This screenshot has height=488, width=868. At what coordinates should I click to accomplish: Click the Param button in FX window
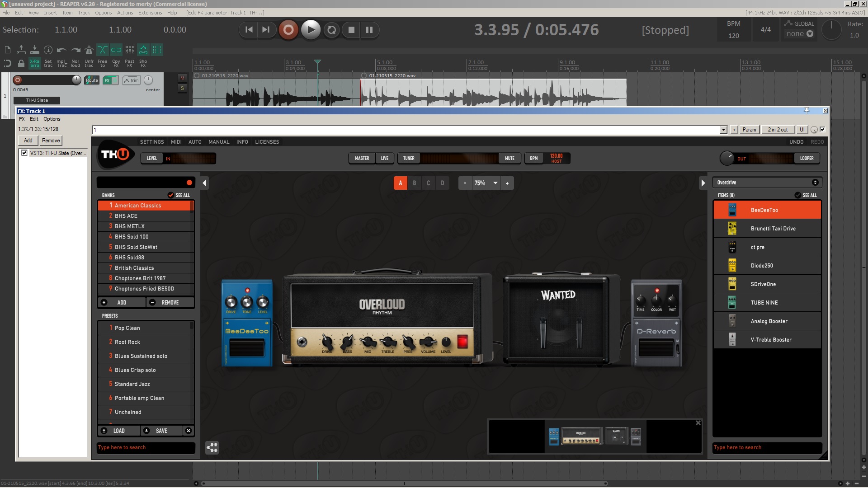point(749,130)
